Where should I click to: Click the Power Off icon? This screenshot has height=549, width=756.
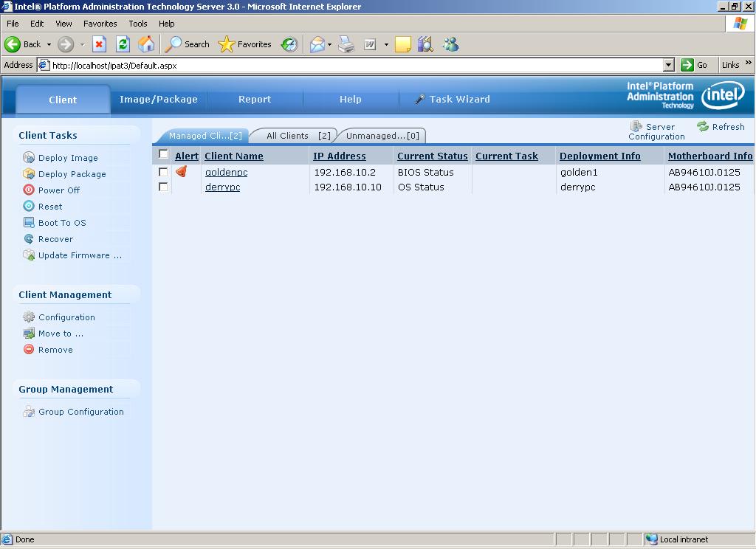pyautogui.click(x=29, y=190)
